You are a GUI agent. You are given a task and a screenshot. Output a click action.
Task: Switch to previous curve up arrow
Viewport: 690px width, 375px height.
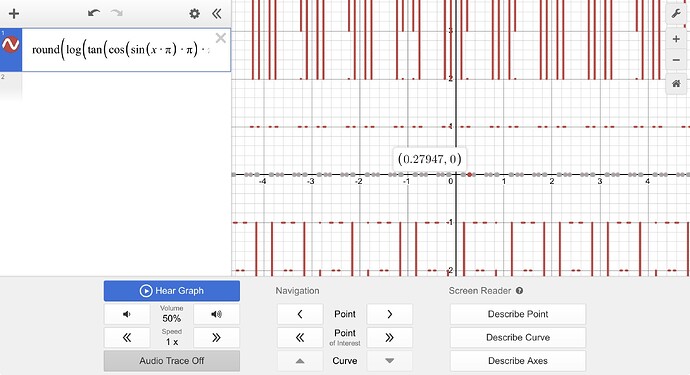300,361
